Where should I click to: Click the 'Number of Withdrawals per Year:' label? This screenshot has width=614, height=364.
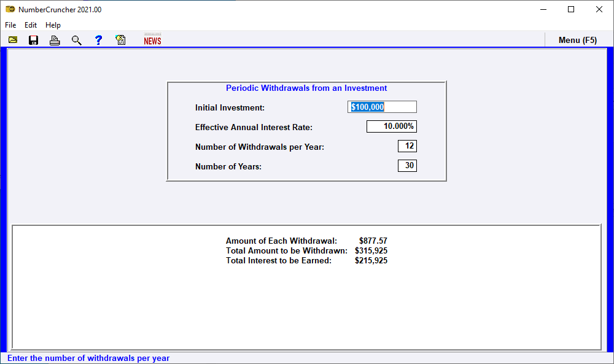pyautogui.click(x=260, y=147)
